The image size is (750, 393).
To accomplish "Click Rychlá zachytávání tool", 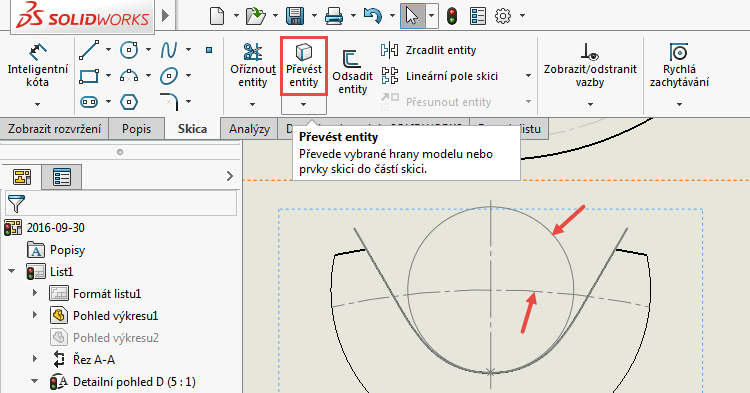I will tap(679, 65).
